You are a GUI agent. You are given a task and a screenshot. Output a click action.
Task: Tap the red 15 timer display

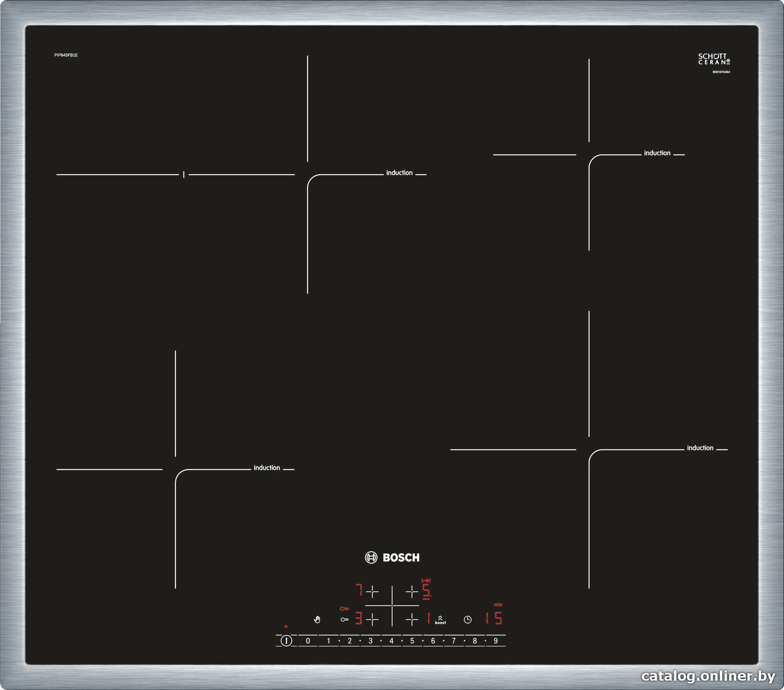[494, 618]
